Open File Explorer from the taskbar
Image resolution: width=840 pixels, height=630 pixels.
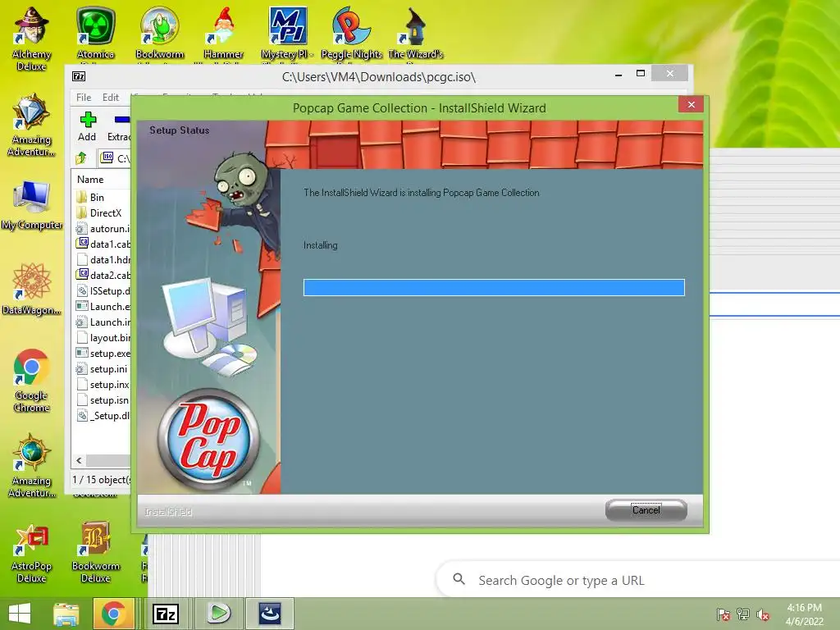pos(66,614)
